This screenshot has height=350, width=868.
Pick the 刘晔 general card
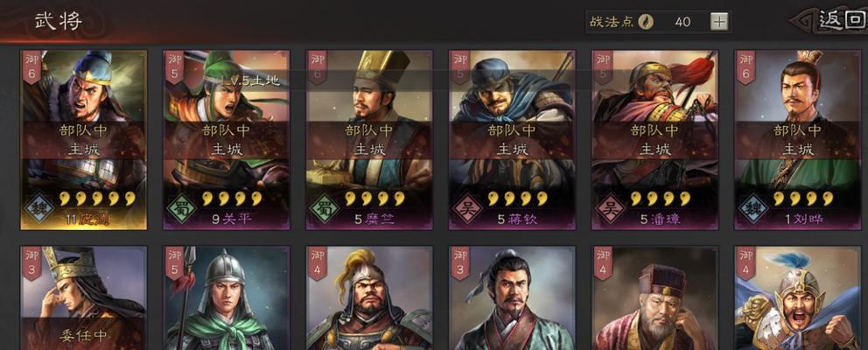(x=798, y=140)
